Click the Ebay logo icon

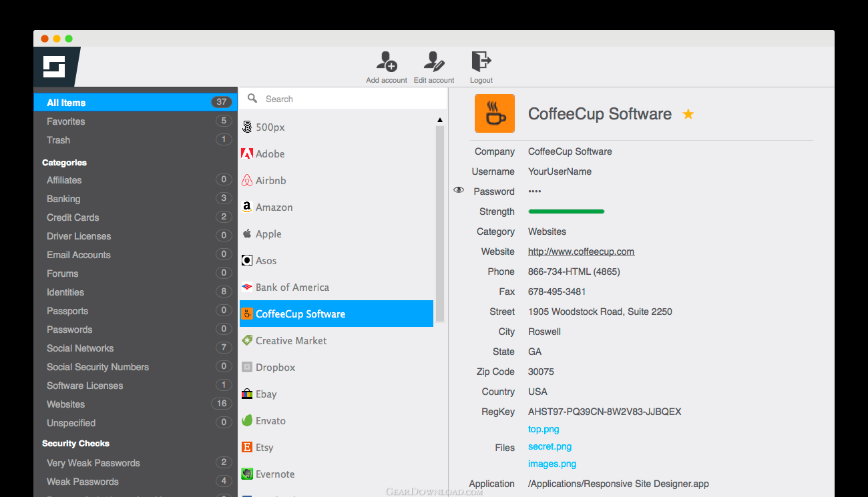247,394
